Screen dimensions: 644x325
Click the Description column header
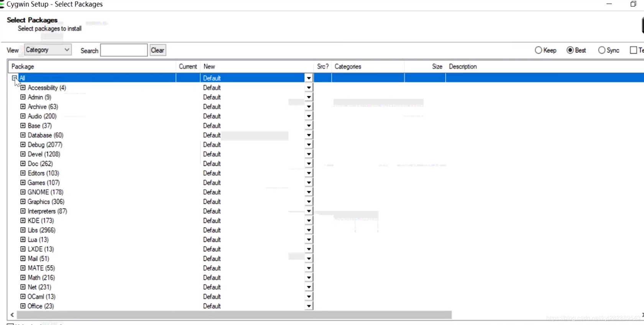coord(544,66)
